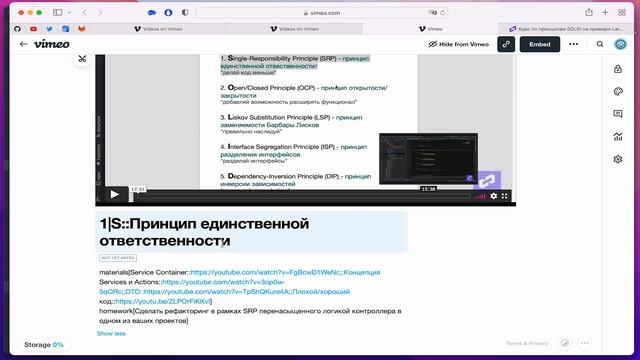The image size is (640, 360).
Task: Edit the video title text
Action: [251, 232]
